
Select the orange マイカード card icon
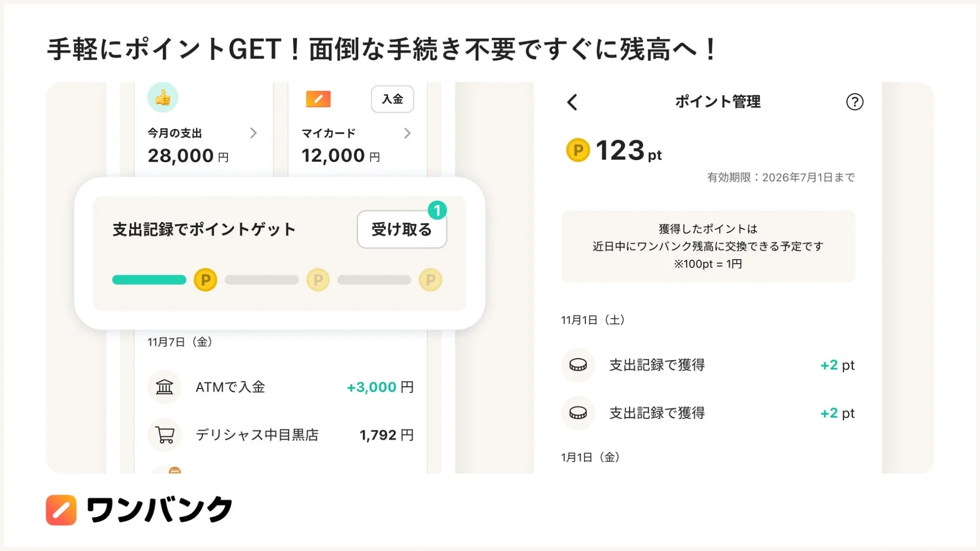pos(317,99)
